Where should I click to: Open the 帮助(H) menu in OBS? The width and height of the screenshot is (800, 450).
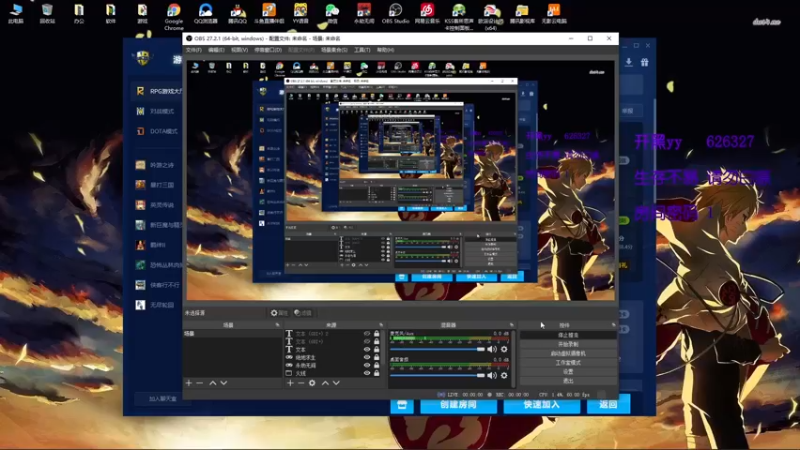coord(385,50)
